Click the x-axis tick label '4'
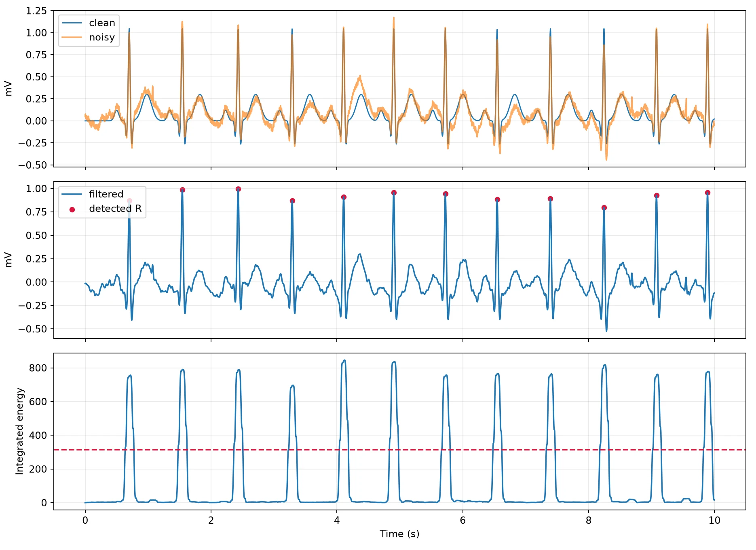 click(337, 520)
